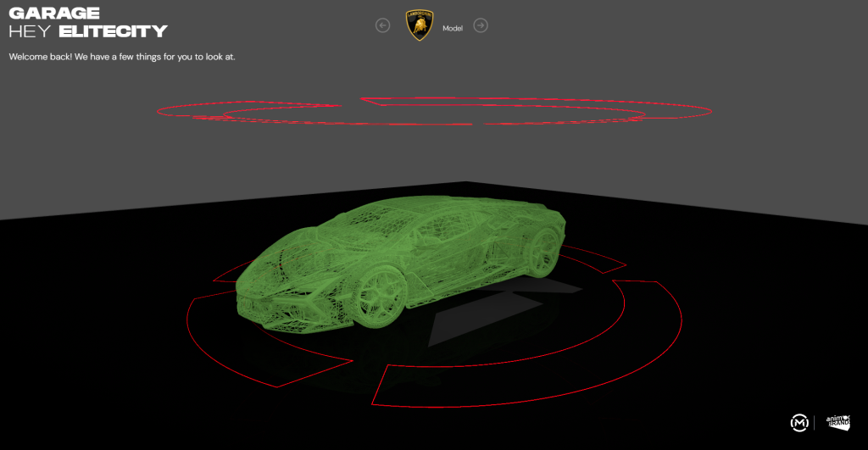Image resolution: width=868 pixels, height=450 pixels.
Task: Select the Lamborghini shield logo
Action: pos(420,25)
